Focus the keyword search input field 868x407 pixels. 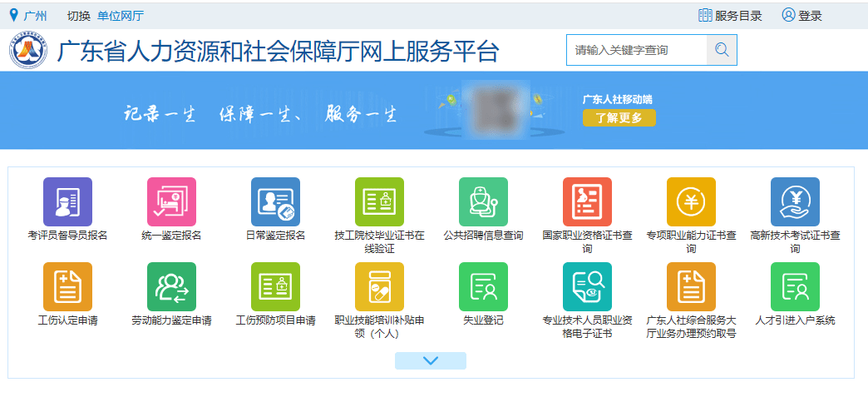pyautogui.click(x=636, y=50)
